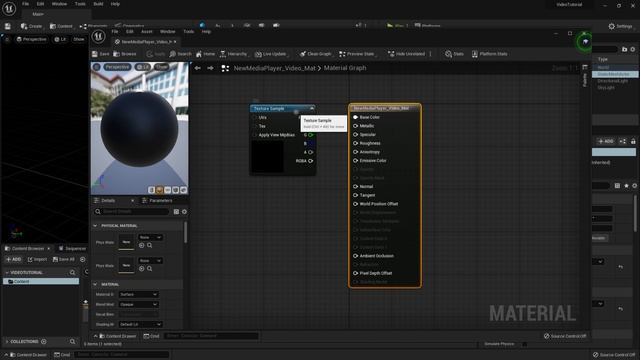Click the Texture Sample RGBA output pin
Viewport: 640px width, 360px height.
pyautogui.click(x=311, y=161)
